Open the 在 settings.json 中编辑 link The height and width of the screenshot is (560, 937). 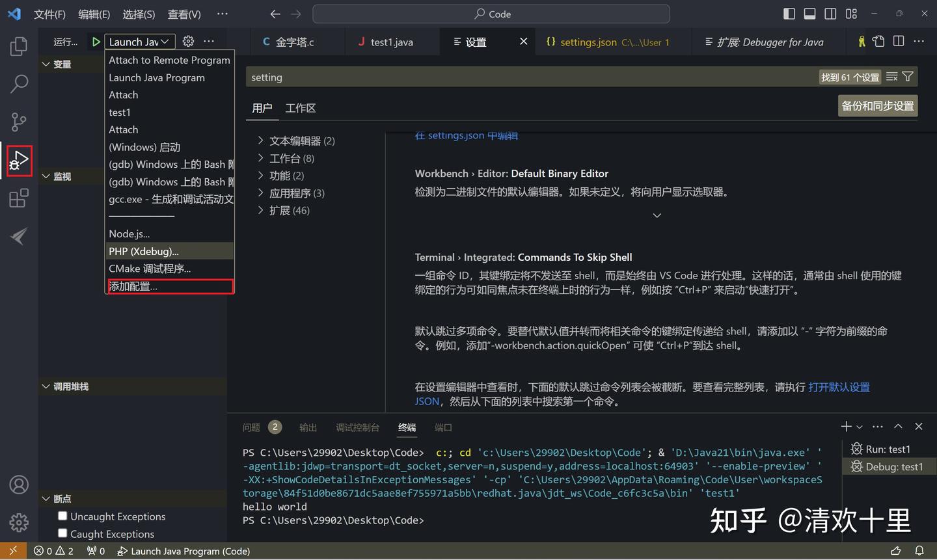pos(466,135)
